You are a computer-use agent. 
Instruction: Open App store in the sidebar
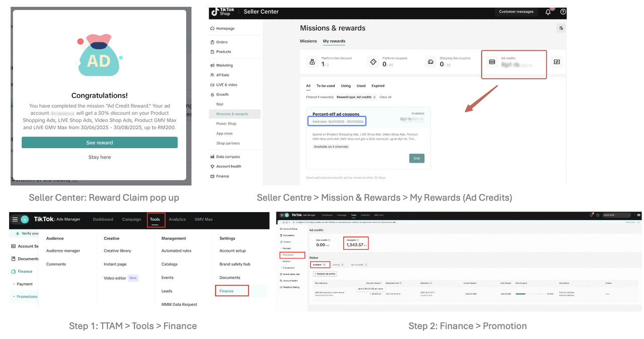[x=224, y=133]
